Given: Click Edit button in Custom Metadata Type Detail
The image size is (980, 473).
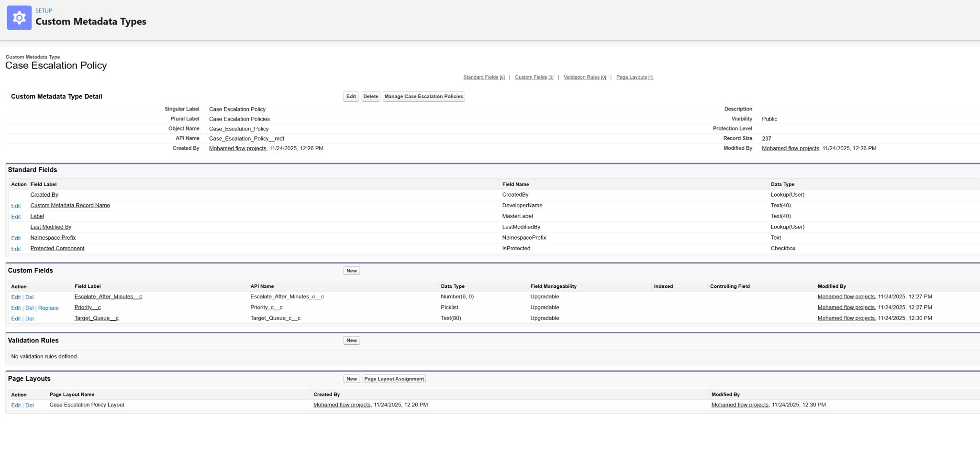Looking at the screenshot, I should point(351,97).
